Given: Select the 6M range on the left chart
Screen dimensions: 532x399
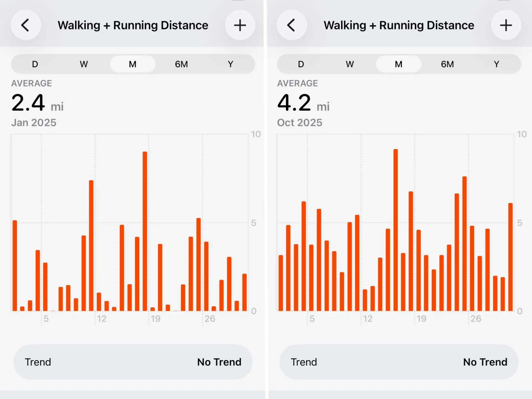Looking at the screenshot, I should tap(181, 64).
